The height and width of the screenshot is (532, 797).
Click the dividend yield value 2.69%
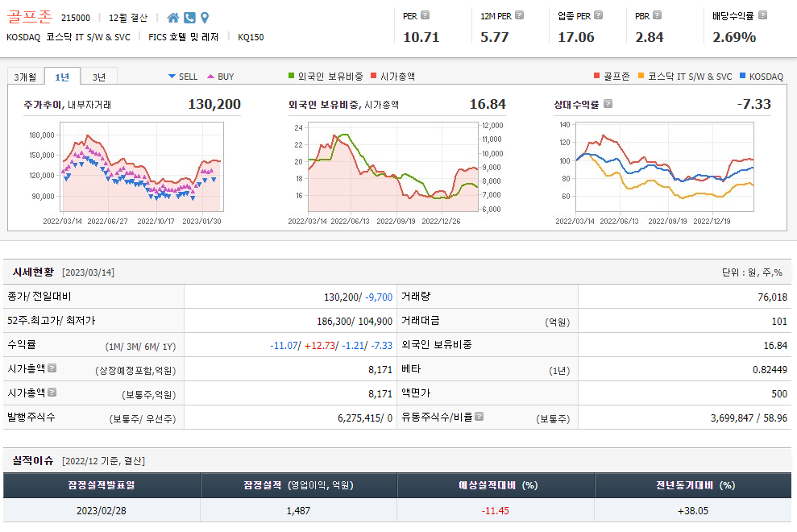pyautogui.click(x=734, y=37)
